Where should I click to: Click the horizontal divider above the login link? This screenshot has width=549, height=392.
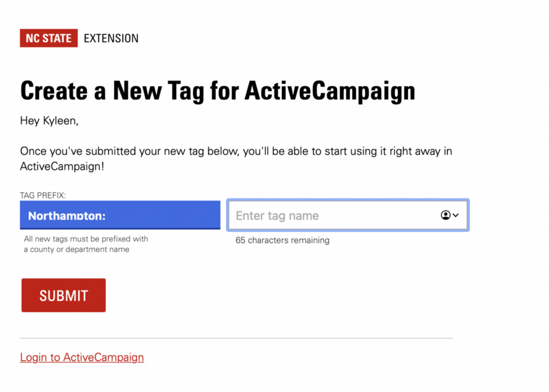point(236,338)
